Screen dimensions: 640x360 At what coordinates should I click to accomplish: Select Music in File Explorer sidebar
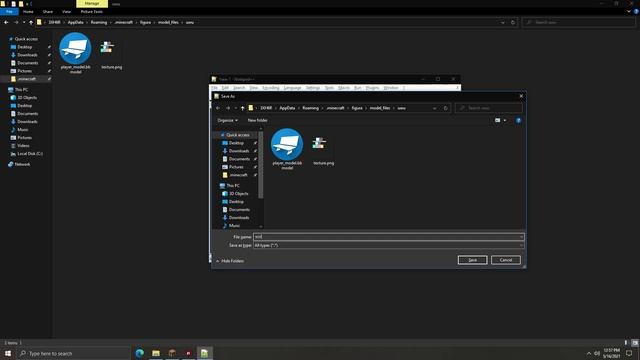[22, 130]
